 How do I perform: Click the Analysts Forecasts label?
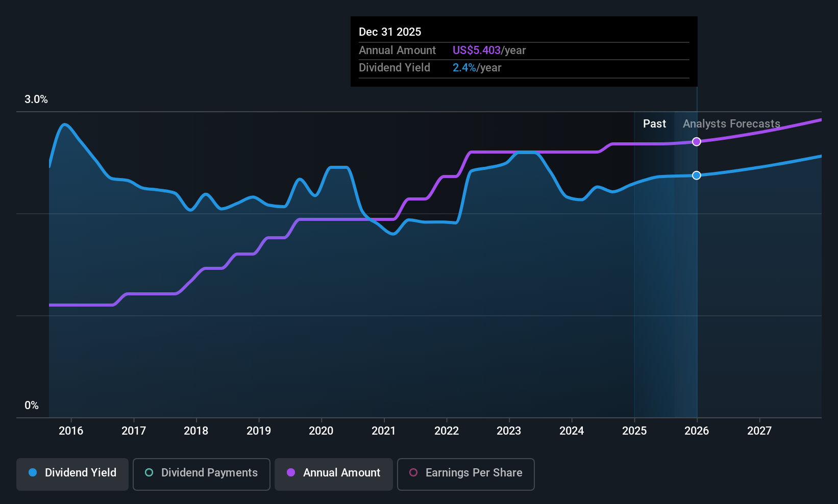(731, 124)
